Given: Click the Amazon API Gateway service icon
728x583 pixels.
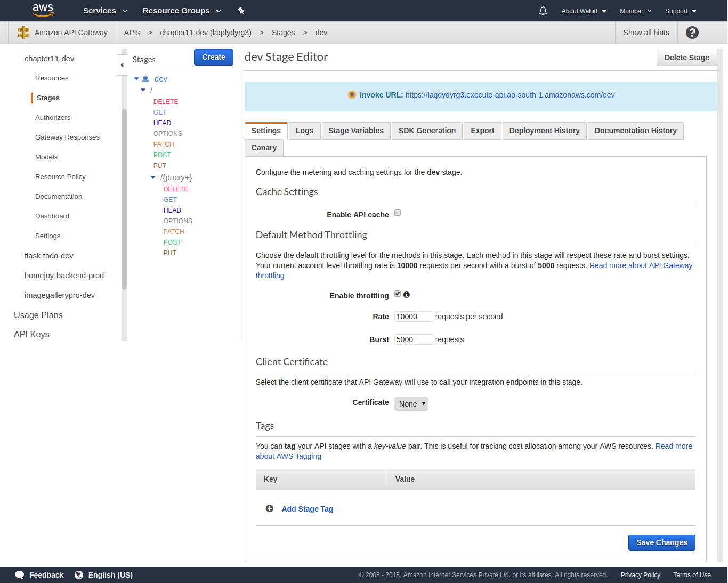Looking at the screenshot, I should (23, 33).
